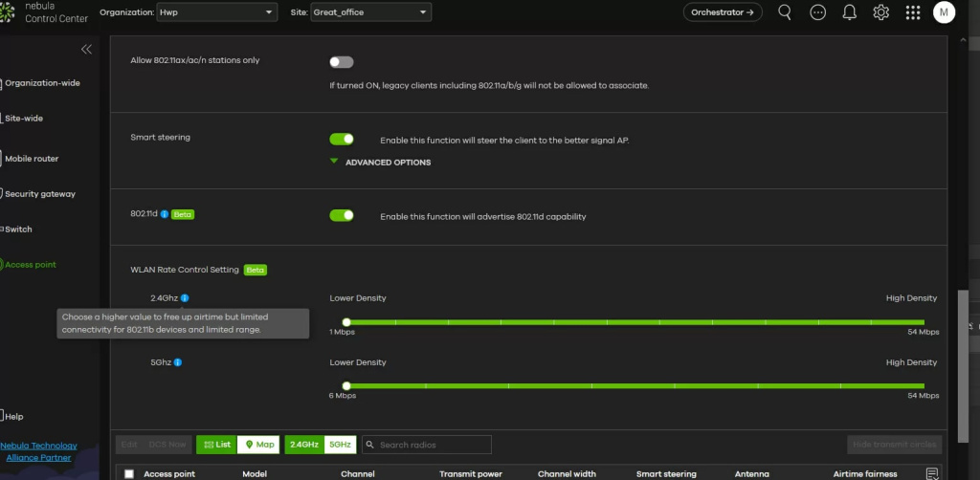
Task: Select the 5GHz band tab
Action: point(340,445)
